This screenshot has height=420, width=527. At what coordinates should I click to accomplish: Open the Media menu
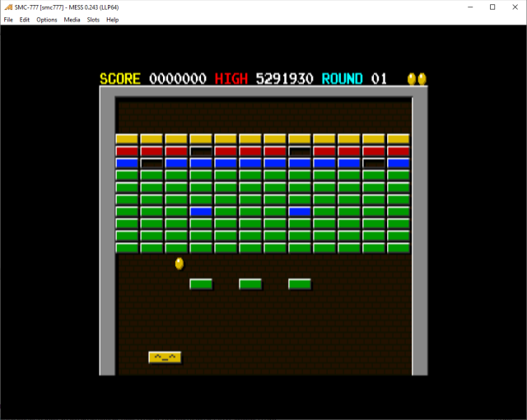72,20
